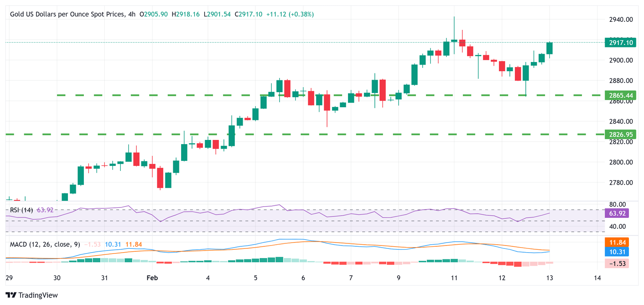Click the 2940.00 price axis label
Viewport: 644px width, 305px height.
coord(621,20)
